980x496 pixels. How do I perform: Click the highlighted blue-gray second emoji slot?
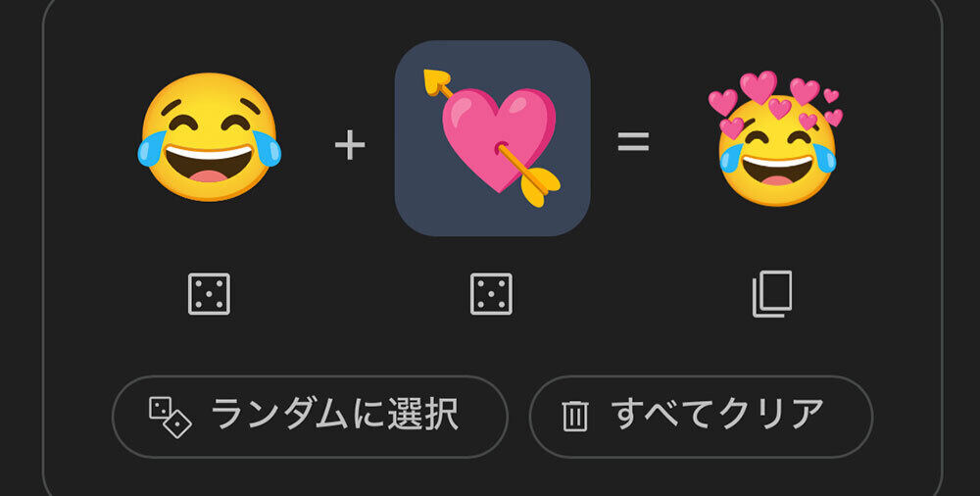click(x=492, y=138)
